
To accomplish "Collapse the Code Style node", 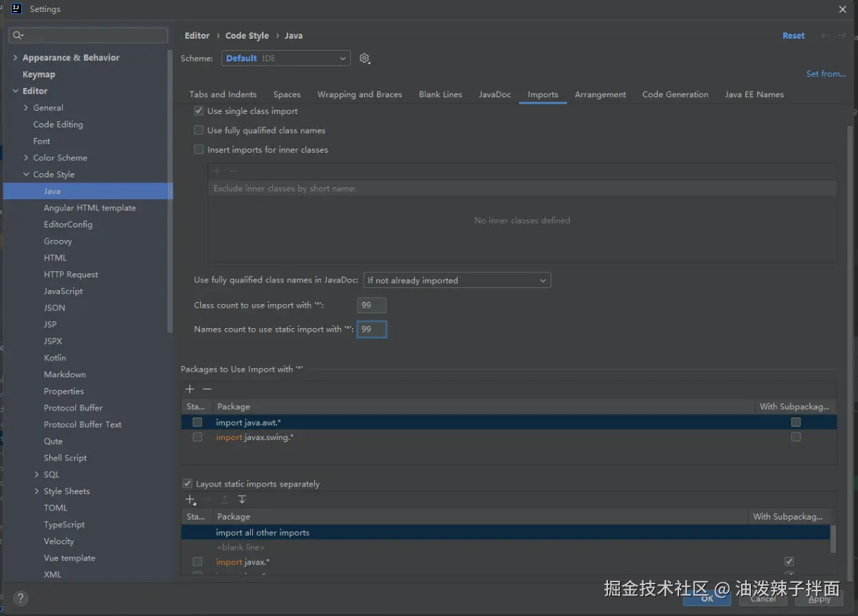I will (x=26, y=175).
